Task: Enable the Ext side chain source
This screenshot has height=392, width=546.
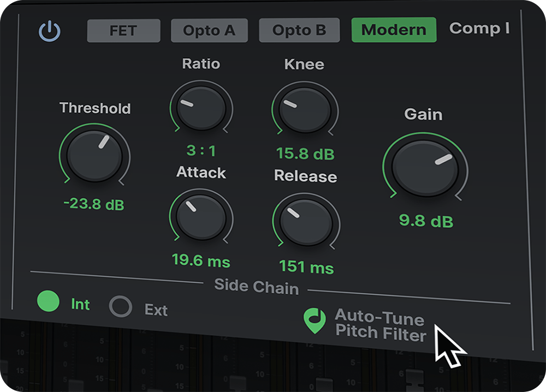Action: (x=120, y=307)
